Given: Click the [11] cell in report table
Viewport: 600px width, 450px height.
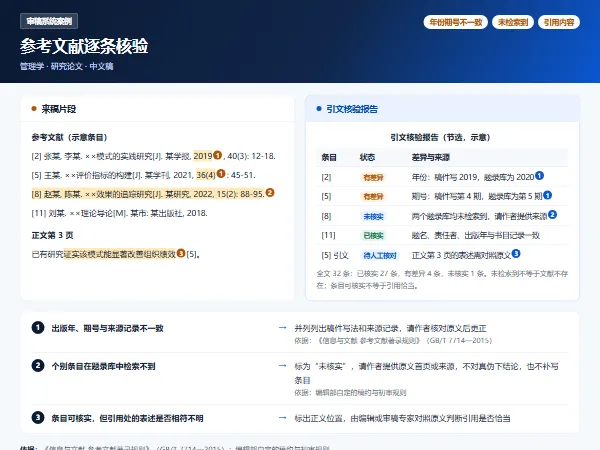Looking at the screenshot, I should point(328,235).
